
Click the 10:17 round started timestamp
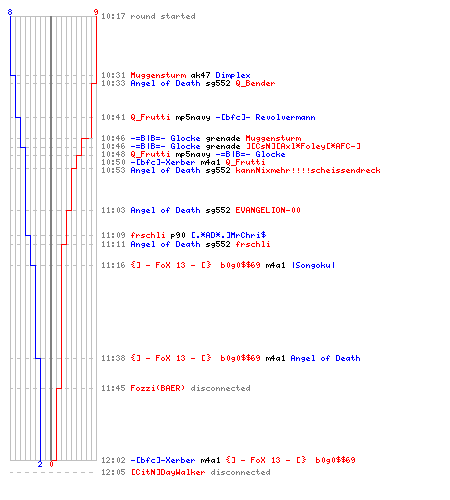click(x=113, y=16)
